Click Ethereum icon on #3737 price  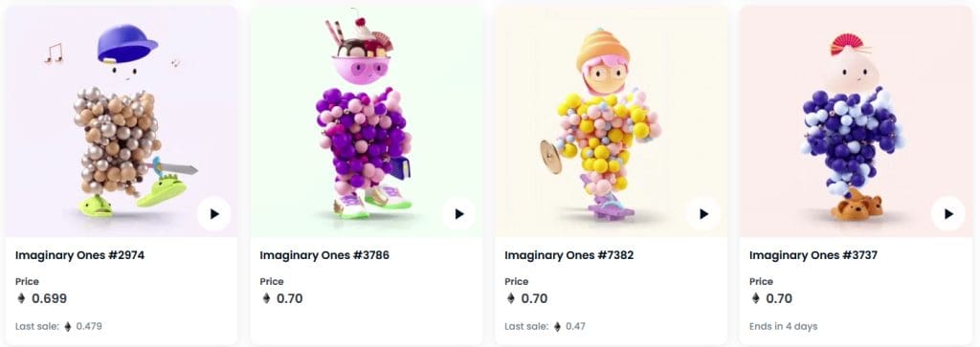coord(756,298)
